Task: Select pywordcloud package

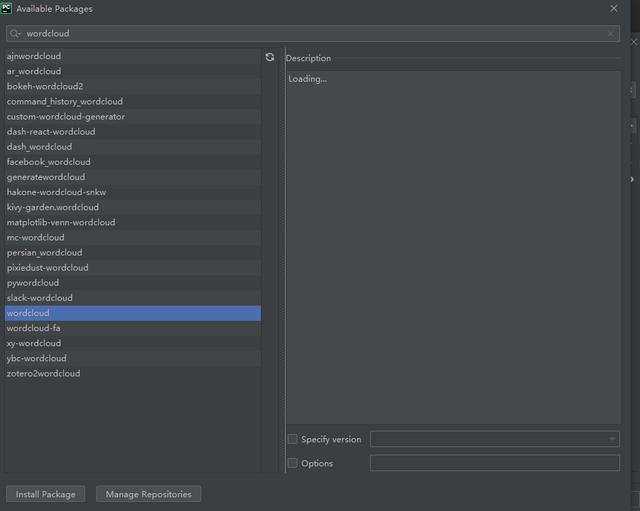Action: (133, 283)
